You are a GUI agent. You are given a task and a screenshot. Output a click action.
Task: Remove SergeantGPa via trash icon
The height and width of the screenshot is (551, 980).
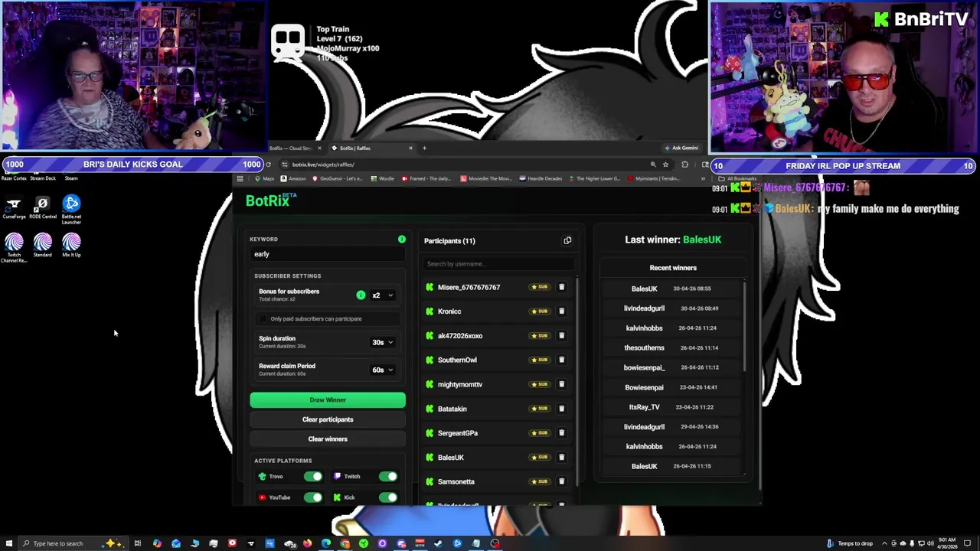click(x=561, y=433)
